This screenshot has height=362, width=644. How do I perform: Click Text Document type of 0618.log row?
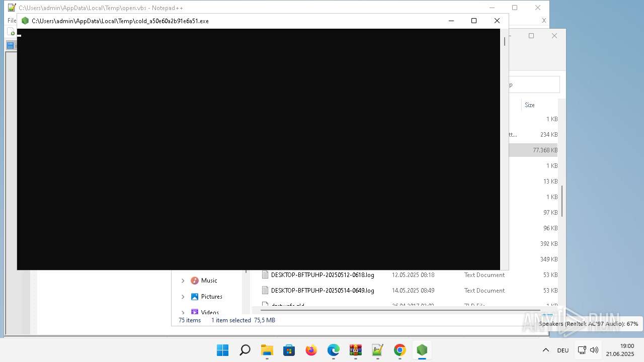pyautogui.click(x=485, y=275)
